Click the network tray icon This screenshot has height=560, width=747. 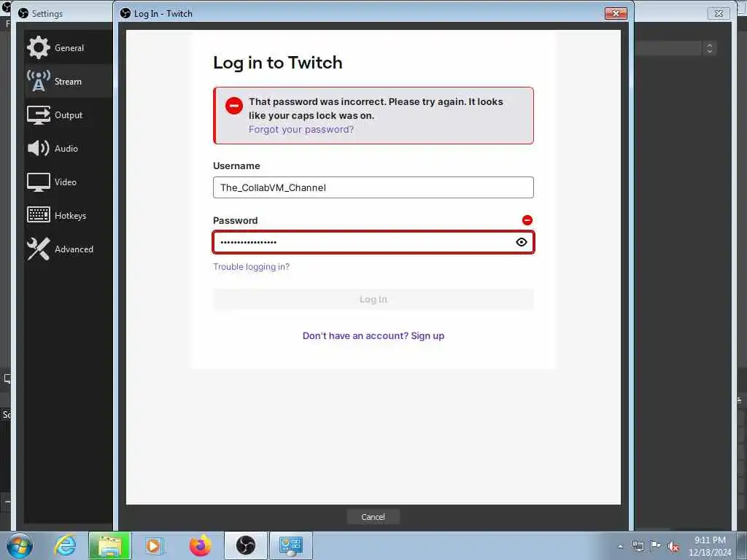click(x=638, y=546)
